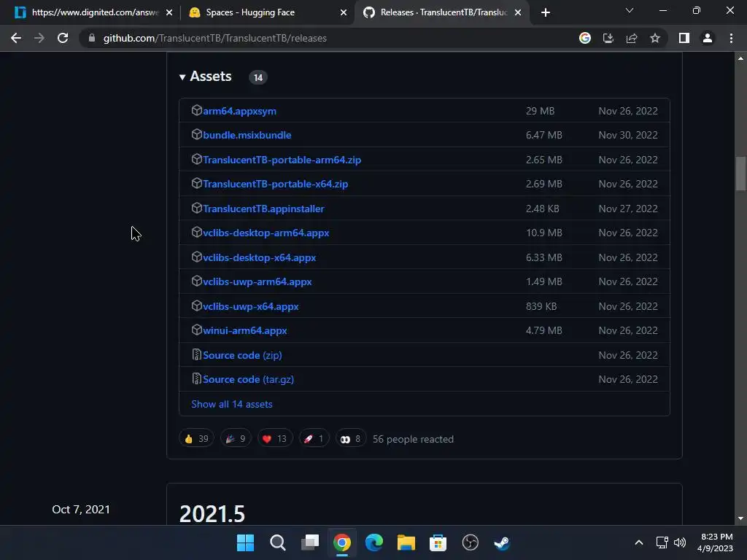Download Source code (tar.gz)
This screenshot has width=747, height=560.
click(x=248, y=379)
